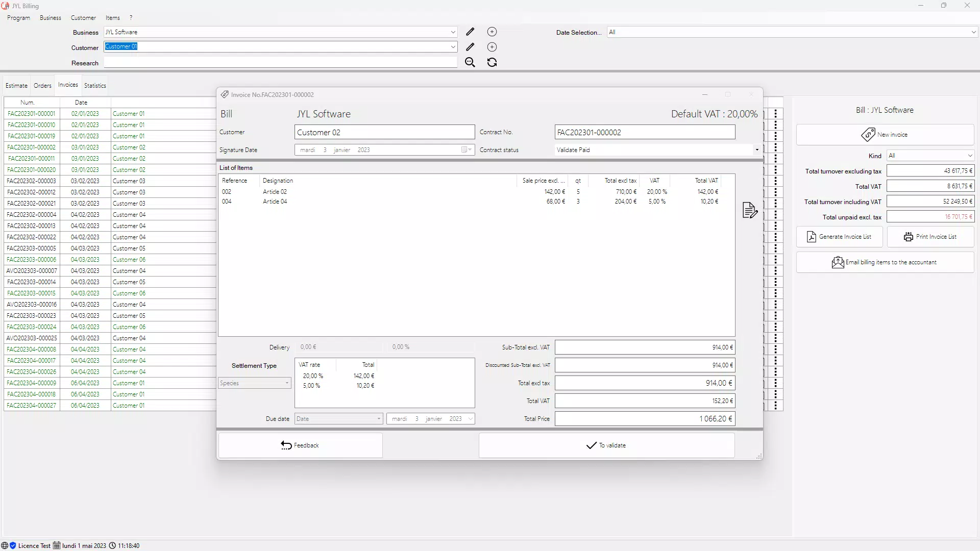Select the Invoices tab
980x551 pixels.
(68, 85)
